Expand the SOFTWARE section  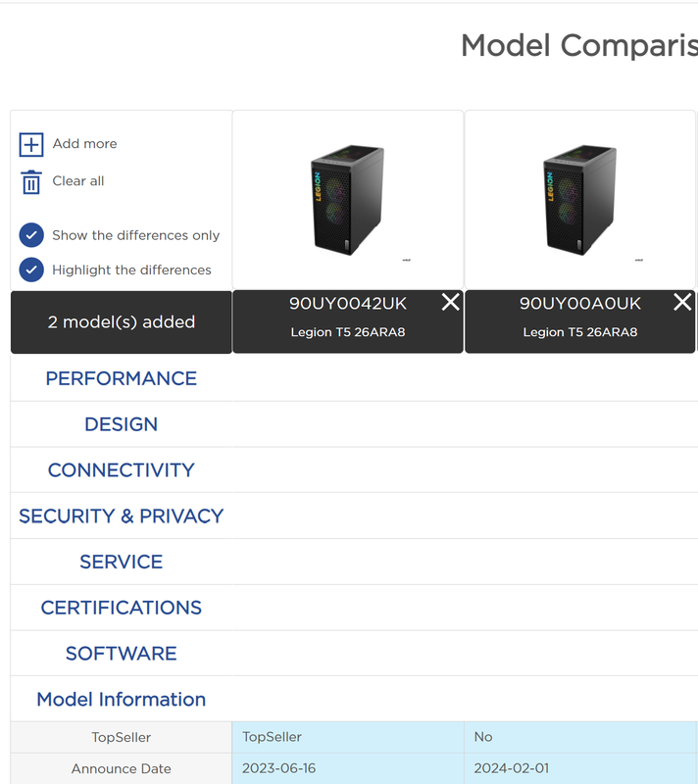point(121,654)
